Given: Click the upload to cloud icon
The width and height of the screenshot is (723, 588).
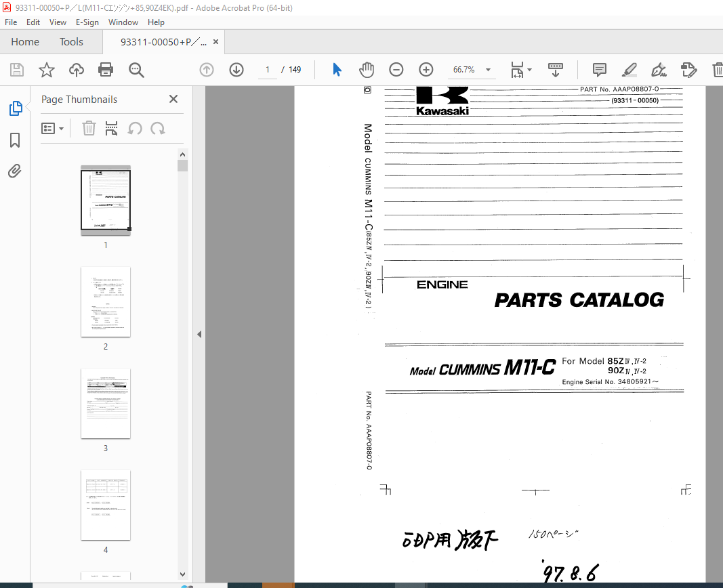Looking at the screenshot, I should [x=77, y=70].
